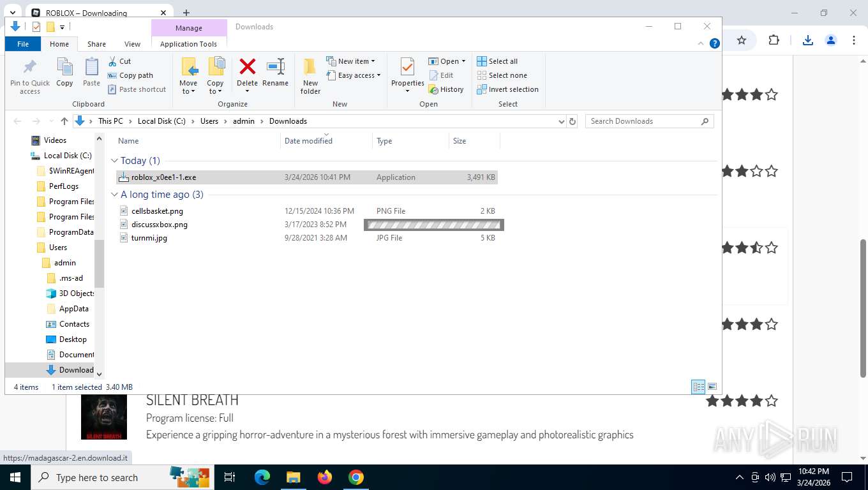Click the Cut scissors command
Viewport: 868px width, 490px height.
tap(119, 61)
